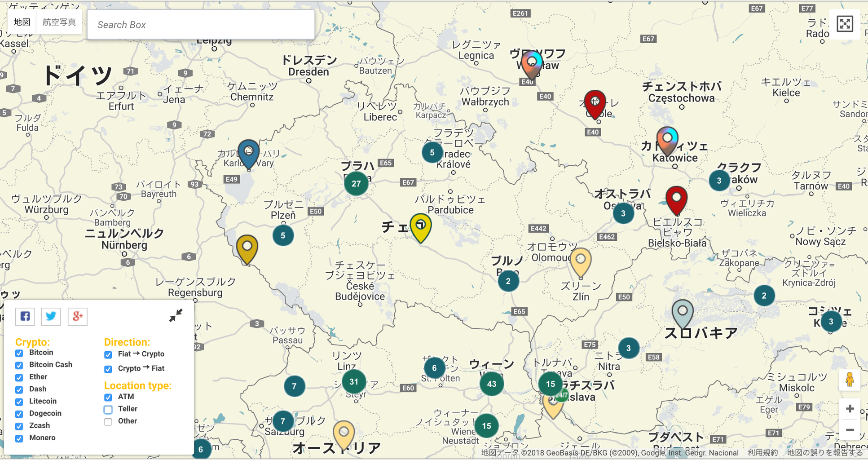Image resolution: width=868 pixels, height=460 pixels.
Task: Open Street View pegman
Action: coord(849,380)
